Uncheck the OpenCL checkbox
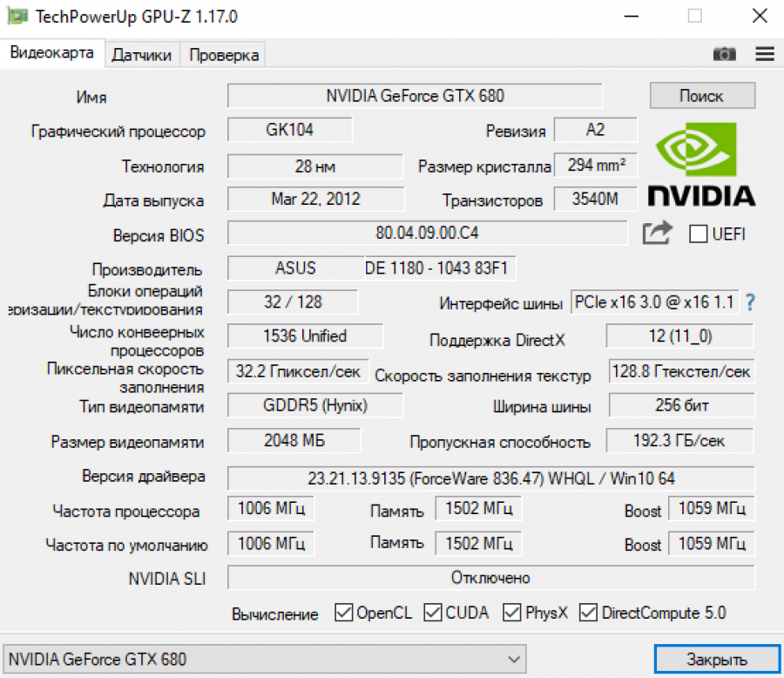 (x=343, y=613)
